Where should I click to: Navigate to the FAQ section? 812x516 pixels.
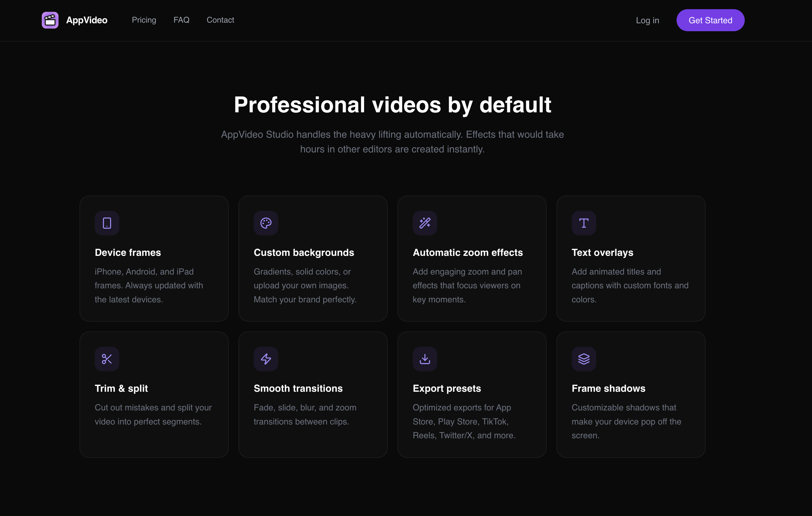point(181,20)
